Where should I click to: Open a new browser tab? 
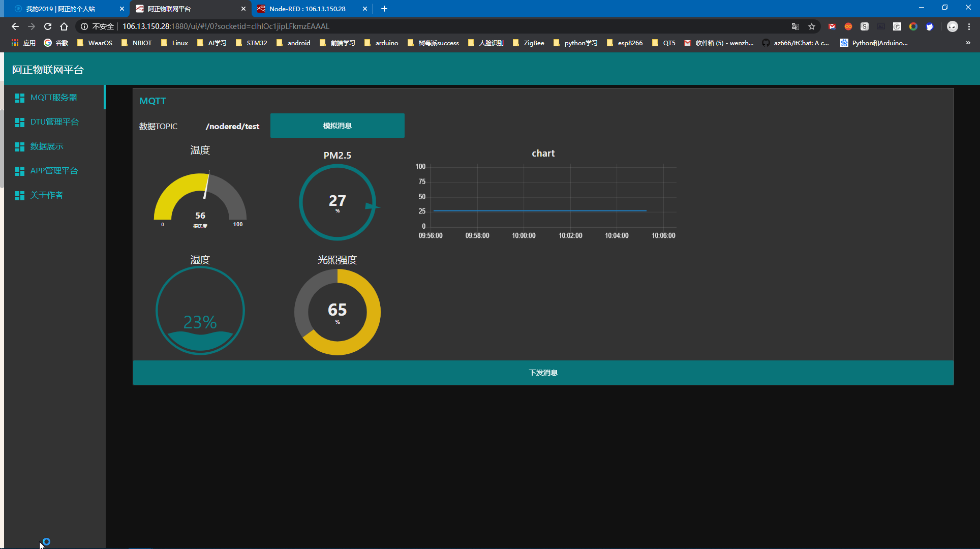(x=384, y=9)
